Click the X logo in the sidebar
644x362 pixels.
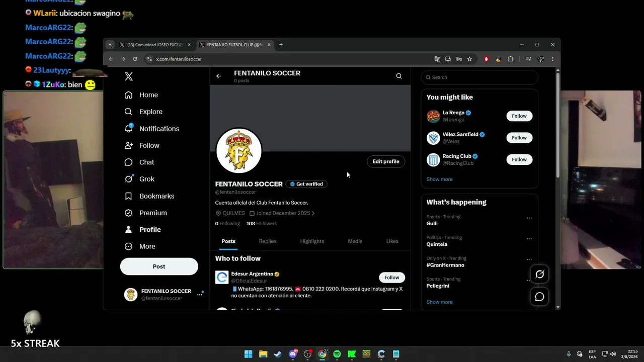(129, 76)
